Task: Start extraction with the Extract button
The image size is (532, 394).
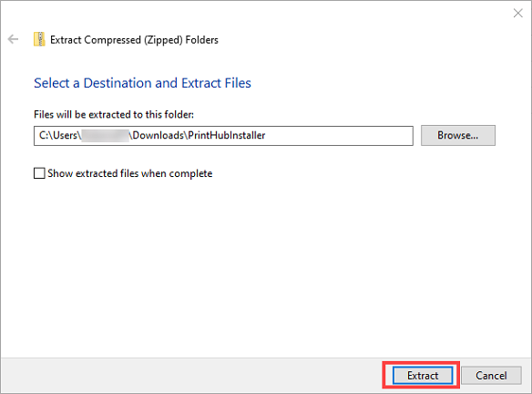Action: 423,376
